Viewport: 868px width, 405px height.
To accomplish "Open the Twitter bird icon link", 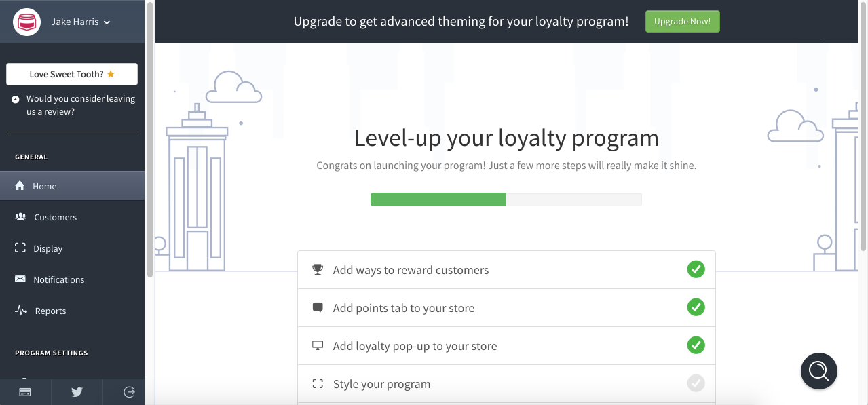I will 77,392.
